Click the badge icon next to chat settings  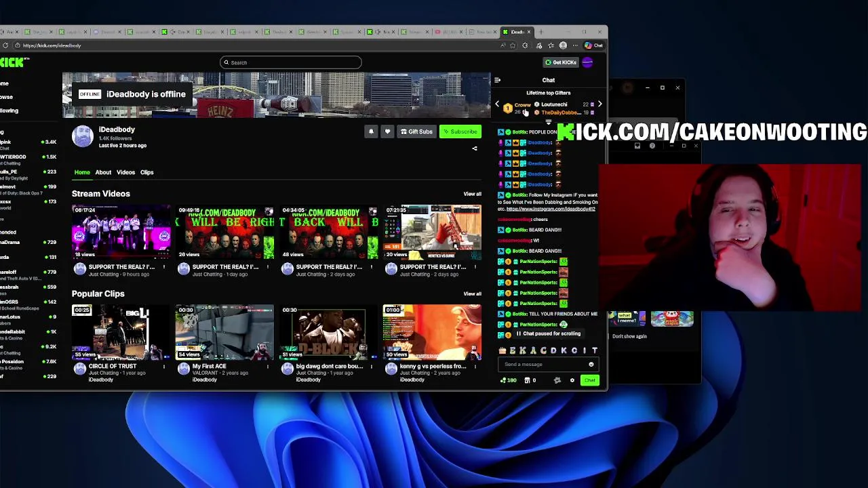[557, 380]
